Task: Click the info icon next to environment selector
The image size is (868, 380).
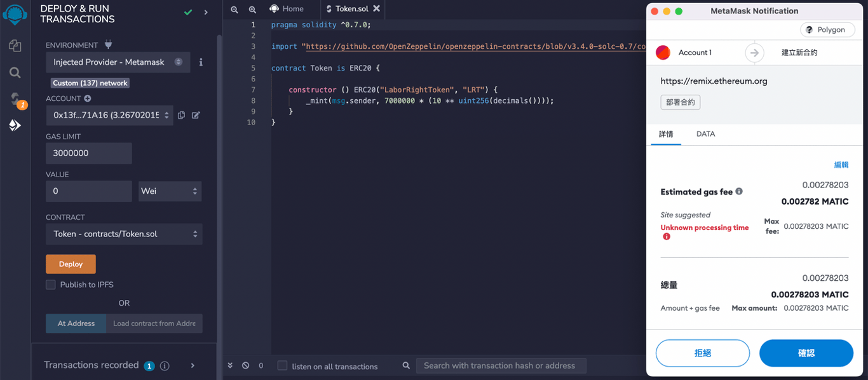Action: coord(201,62)
